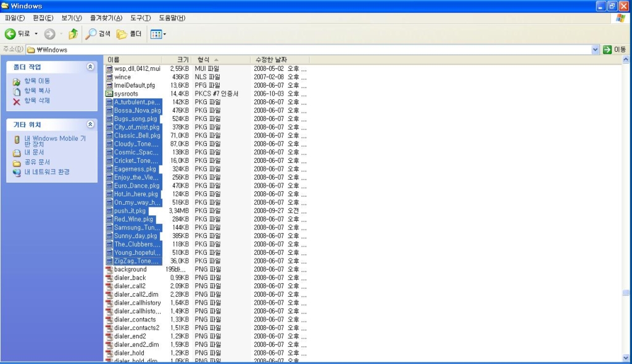Open the File (파일) menu
The width and height of the screenshot is (632, 364).
tap(15, 18)
